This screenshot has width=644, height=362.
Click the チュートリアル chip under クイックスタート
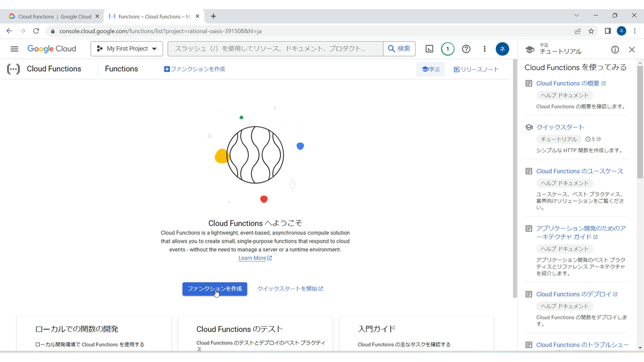click(559, 139)
